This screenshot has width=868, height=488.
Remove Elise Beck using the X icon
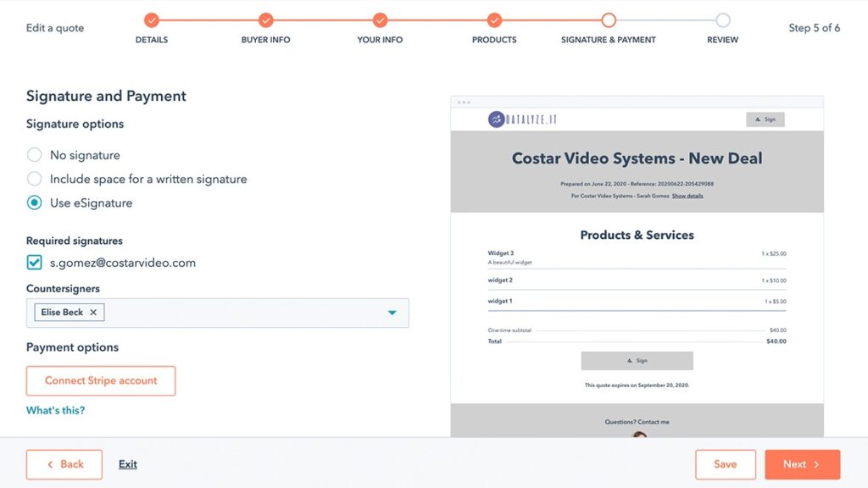pos(92,312)
